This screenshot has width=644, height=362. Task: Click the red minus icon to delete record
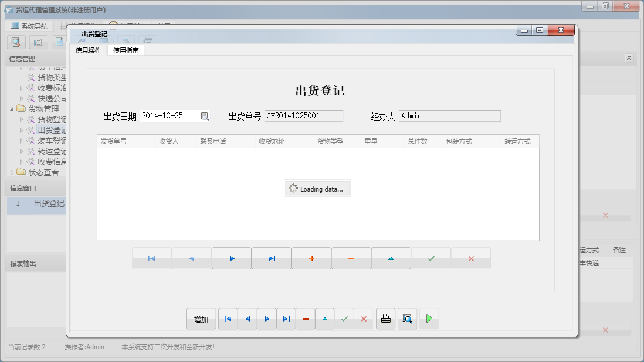tap(351, 258)
